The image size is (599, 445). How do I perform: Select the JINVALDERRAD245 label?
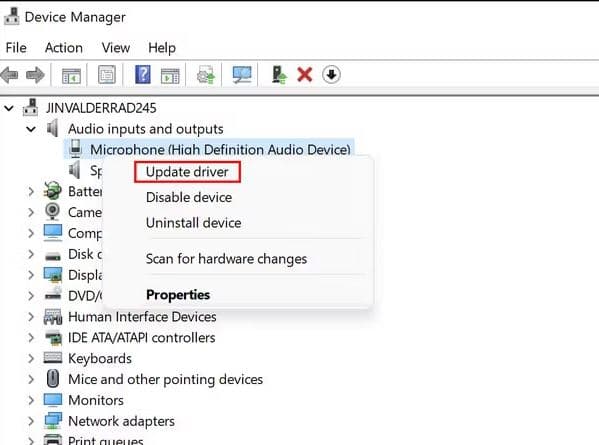click(x=101, y=108)
